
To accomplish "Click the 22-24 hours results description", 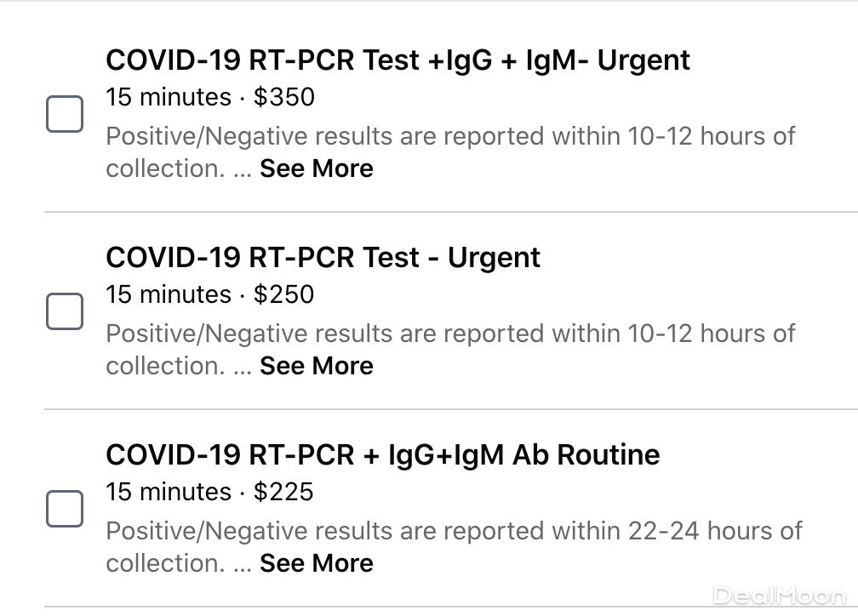I will (454, 531).
